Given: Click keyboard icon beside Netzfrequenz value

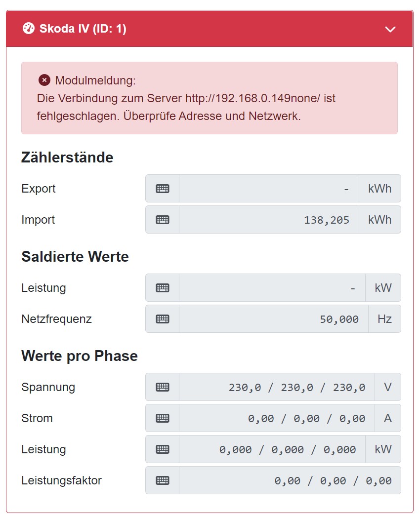Looking at the screenshot, I should [x=163, y=319].
